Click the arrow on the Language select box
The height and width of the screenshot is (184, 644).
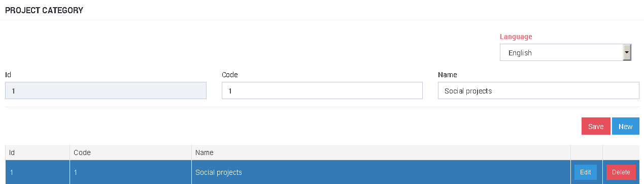pyautogui.click(x=627, y=52)
